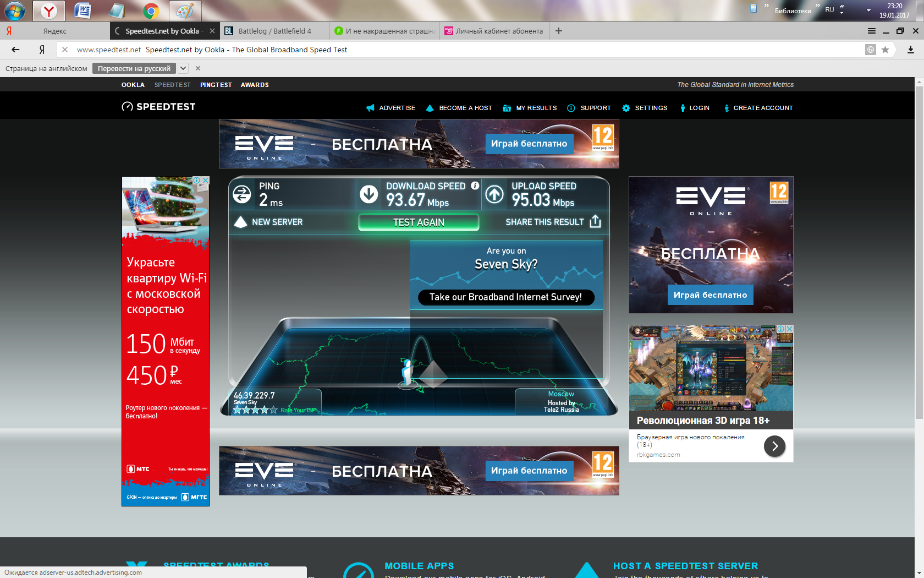Image resolution: width=924 pixels, height=578 pixels.
Task: Click Rate Your ISP link
Action: pyautogui.click(x=299, y=410)
